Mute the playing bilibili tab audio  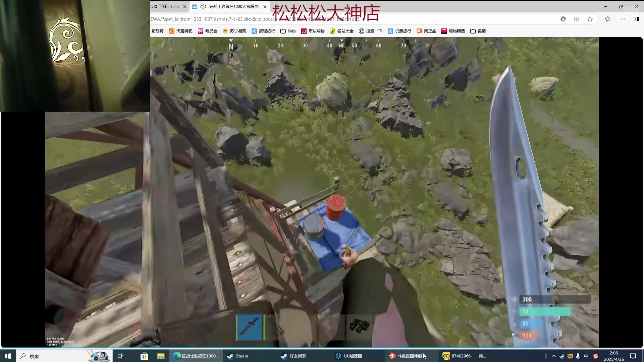[203, 7]
